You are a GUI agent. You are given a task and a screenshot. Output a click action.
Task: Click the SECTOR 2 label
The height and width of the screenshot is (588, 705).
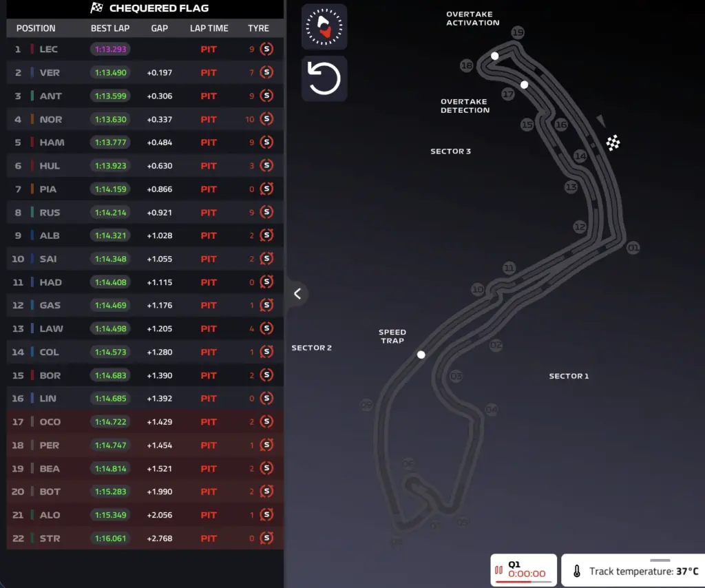tap(312, 348)
